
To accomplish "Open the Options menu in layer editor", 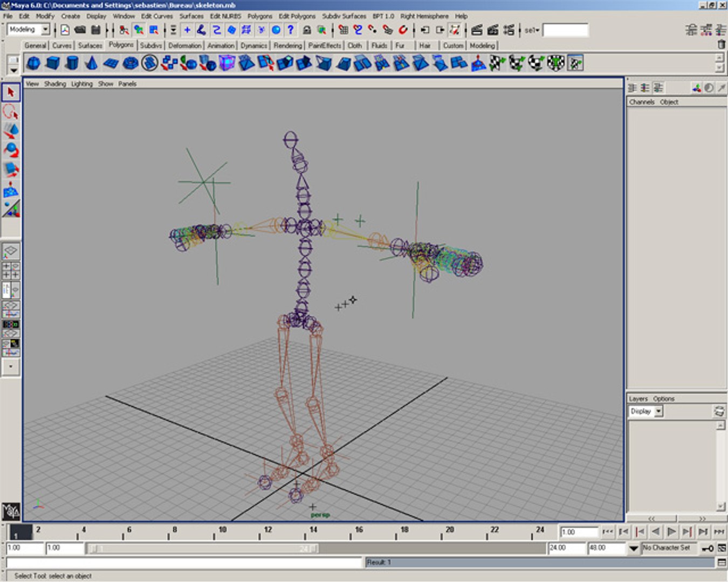I will click(663, 399).
